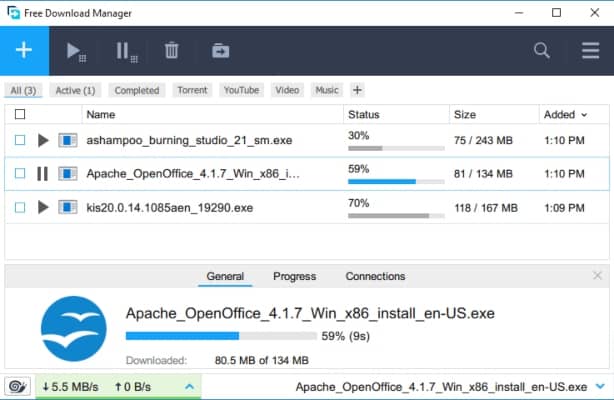Pause all downloads with toolbar pause icon
The image size is (614, 400).
(x=126, y=52)
